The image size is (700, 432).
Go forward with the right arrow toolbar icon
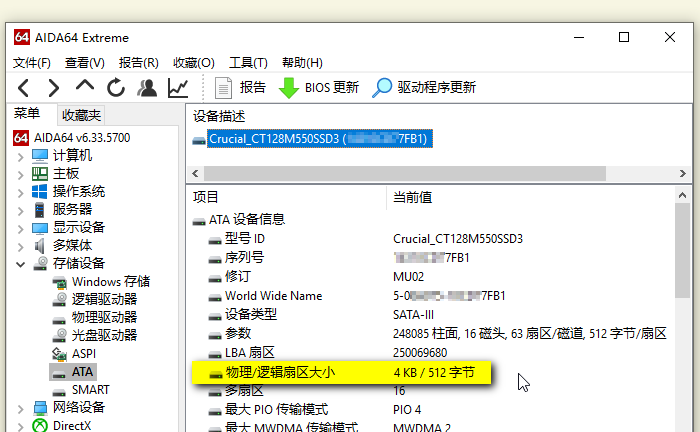[53, 87]
